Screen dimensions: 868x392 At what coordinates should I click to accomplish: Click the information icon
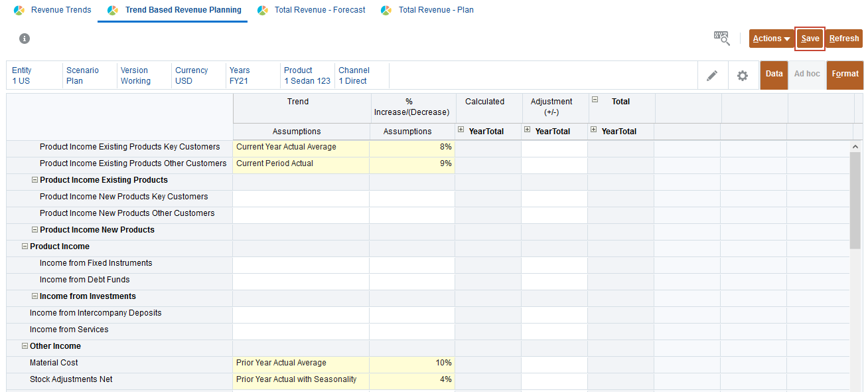point(25,39)
